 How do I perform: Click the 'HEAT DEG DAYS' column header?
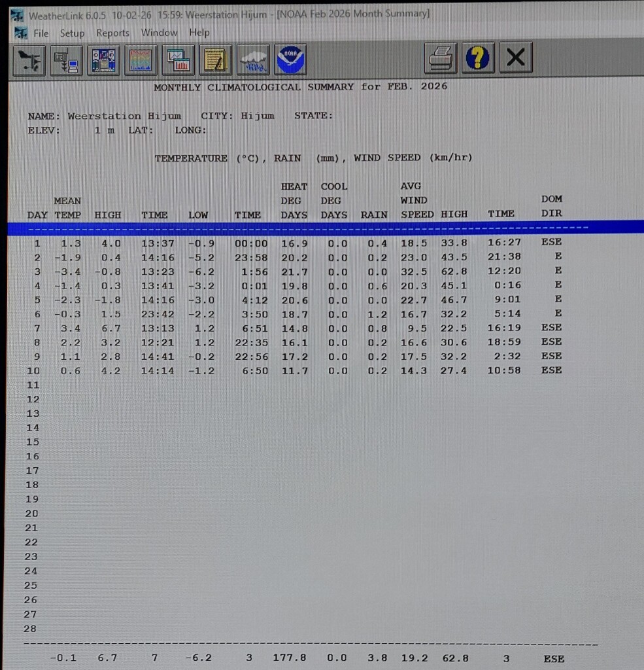tap(294, 201)
